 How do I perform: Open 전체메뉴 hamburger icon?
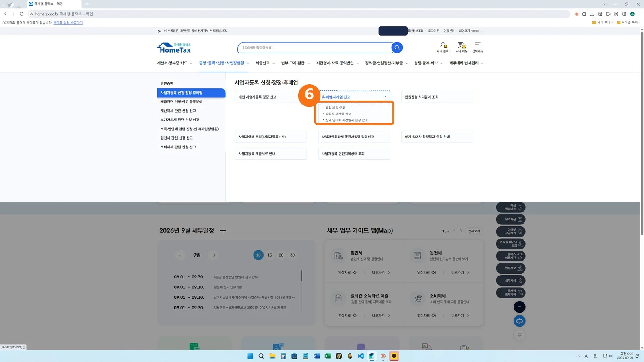pyautogui.click(x=477, y=47)
